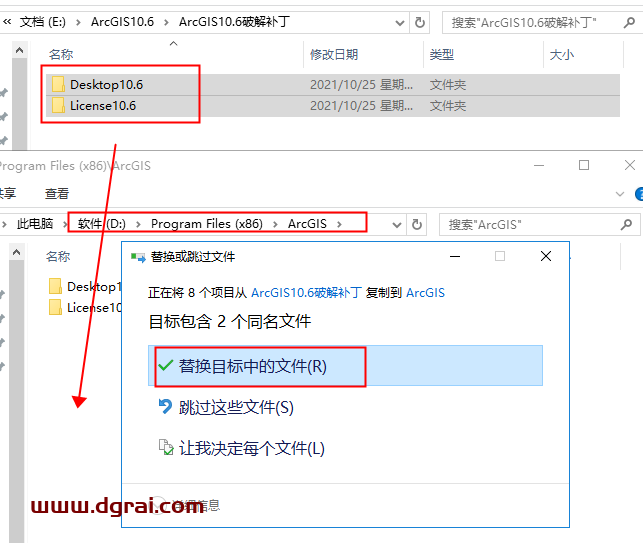Click 此电脑 breadcrumb in ArcGIS window
The width and height of the screenshot is (643, 543).
pyautogui.click(x=35, y=224)
